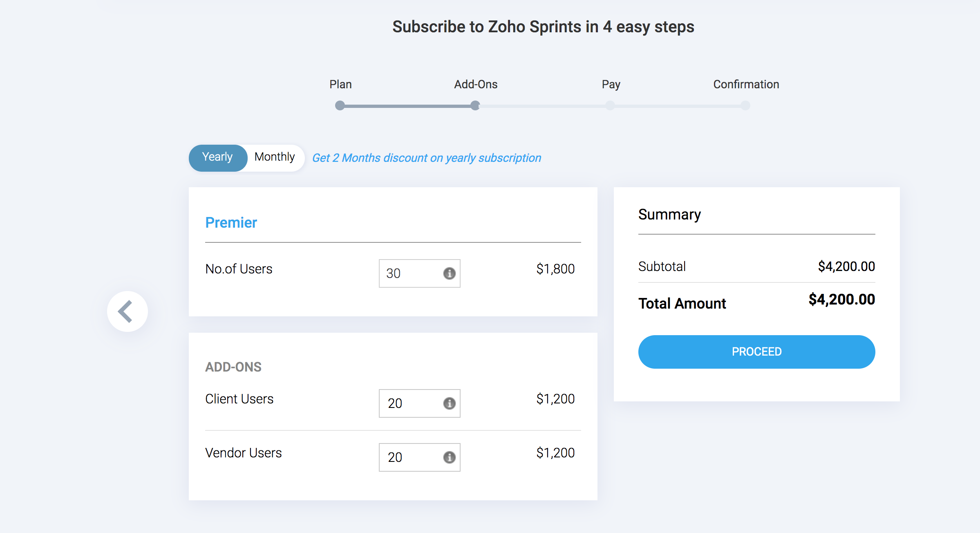Image resolution: width=980 pixels, height=533 pixels.
Task: Click the $1,800 users price
Action: pyautogui.click(x=555, y=269)
